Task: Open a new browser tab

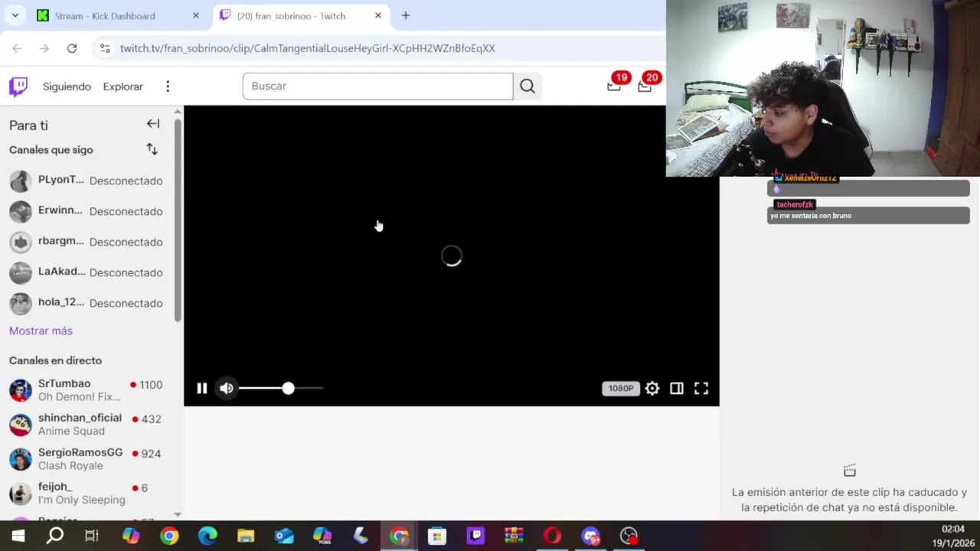Action: tap(406, 15)
